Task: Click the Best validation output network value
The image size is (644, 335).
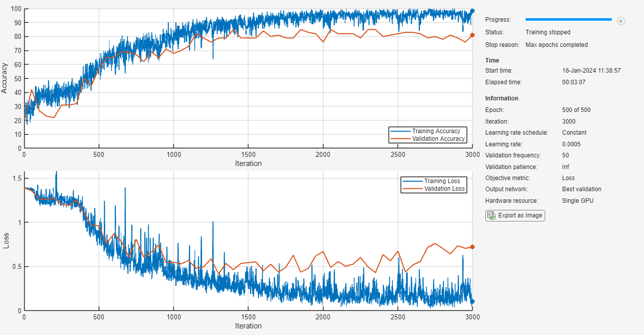Action: (x=582, y=189)
